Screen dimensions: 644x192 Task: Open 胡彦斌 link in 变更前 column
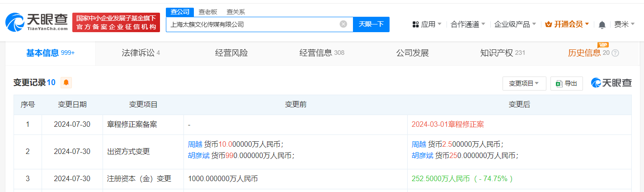tap(199, 156)
